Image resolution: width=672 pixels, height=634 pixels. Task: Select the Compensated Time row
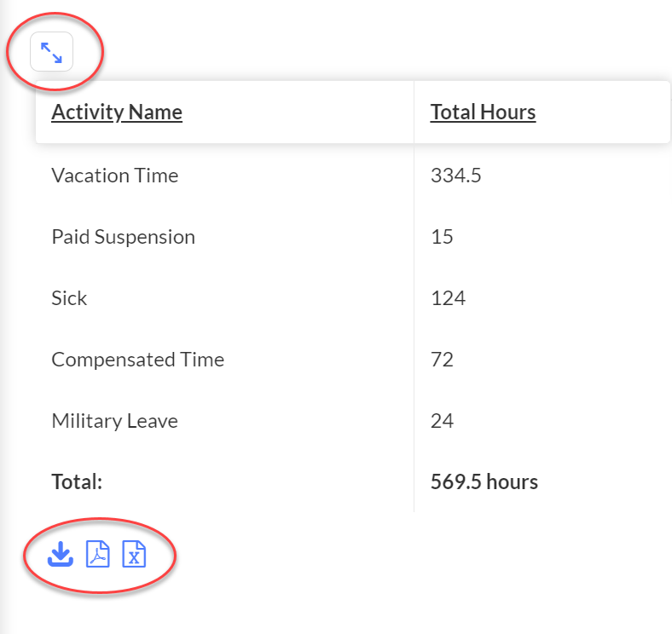point(353,360)
